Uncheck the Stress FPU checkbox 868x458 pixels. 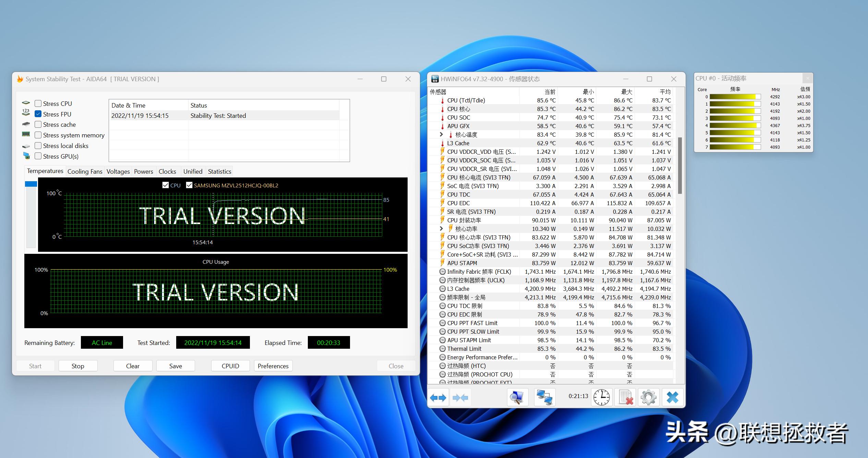coord(38,114)
